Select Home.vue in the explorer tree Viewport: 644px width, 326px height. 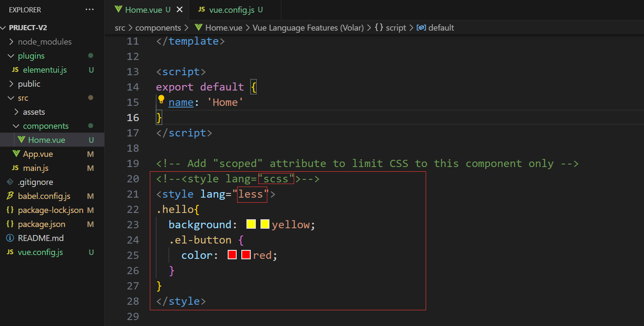click(x=52, y=140)
